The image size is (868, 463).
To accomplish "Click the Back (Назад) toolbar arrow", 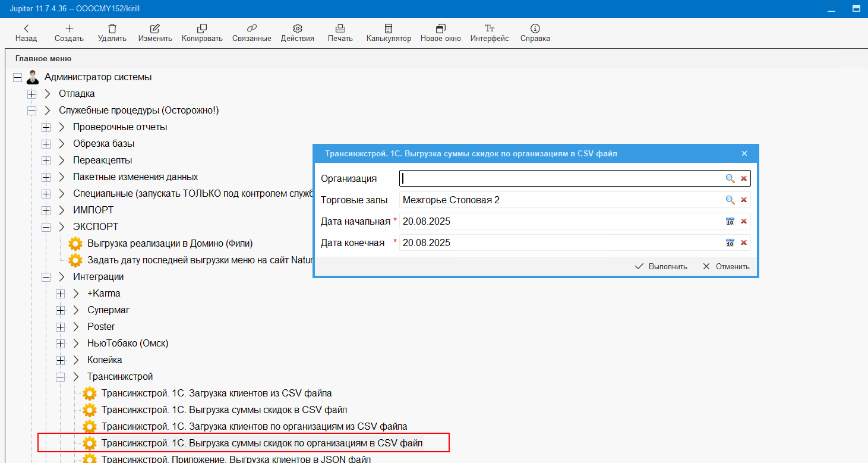I will tap(26, 29).
